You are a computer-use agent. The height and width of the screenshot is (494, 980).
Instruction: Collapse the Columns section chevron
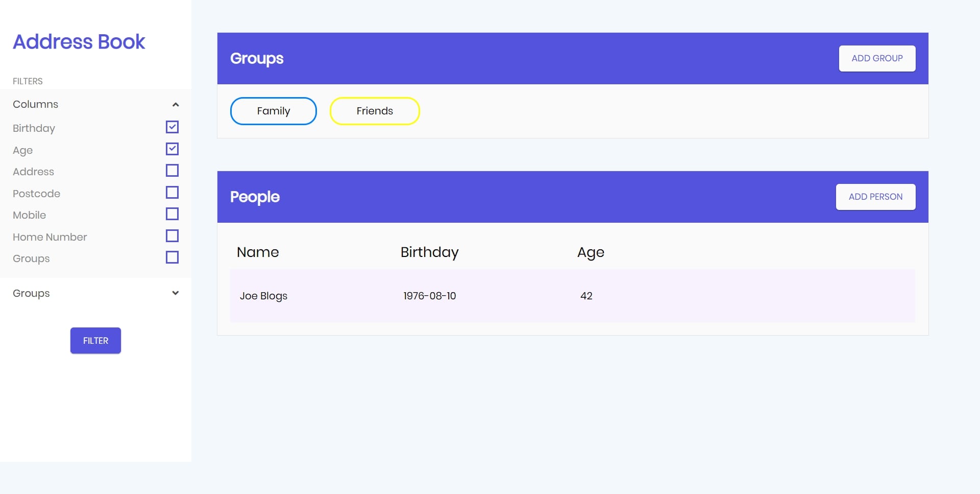click(176, 105)
